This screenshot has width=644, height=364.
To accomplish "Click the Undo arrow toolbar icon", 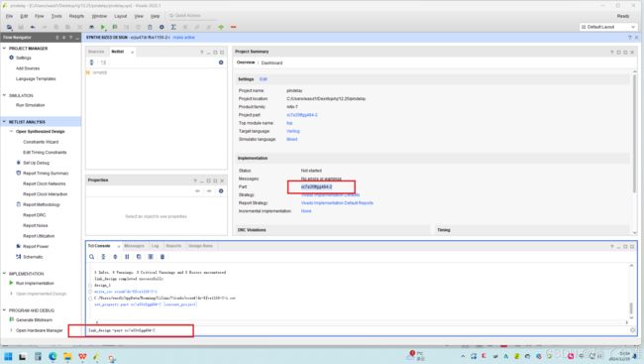I will coord(33,27).
